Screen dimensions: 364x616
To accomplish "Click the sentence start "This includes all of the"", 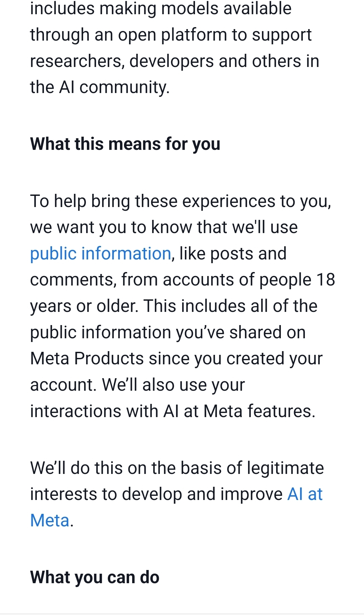I will (x=230, y=306).
